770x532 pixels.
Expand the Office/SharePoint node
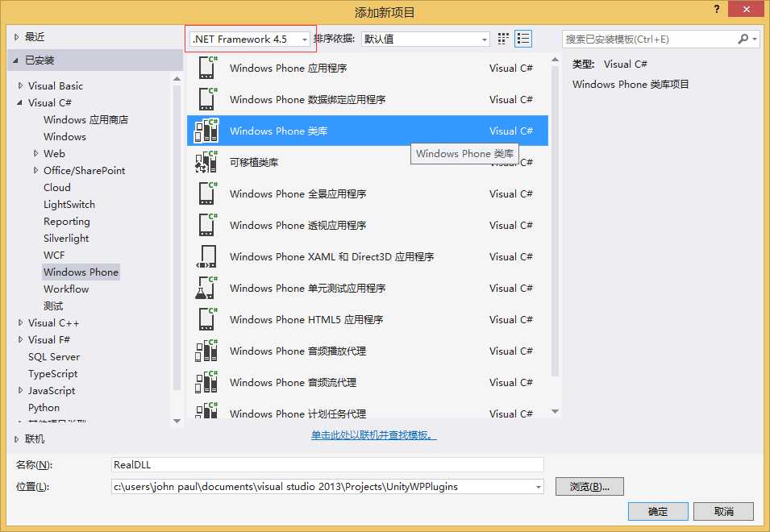35,170
